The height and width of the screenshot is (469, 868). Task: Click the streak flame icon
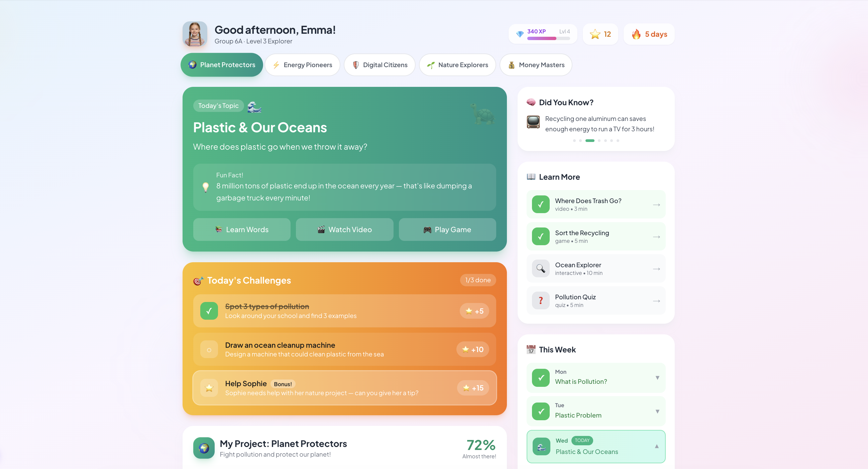[x=636, y=34]
